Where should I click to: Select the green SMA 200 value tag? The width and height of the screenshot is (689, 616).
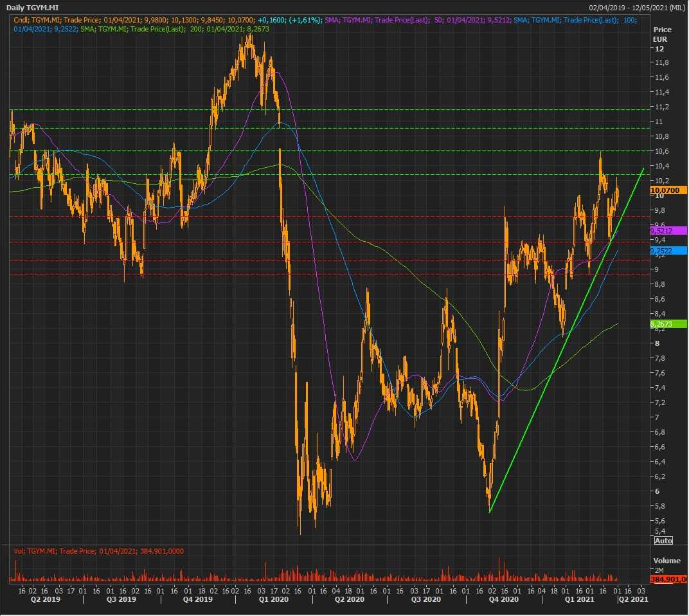pyautogui.click(x=668, y=325)
